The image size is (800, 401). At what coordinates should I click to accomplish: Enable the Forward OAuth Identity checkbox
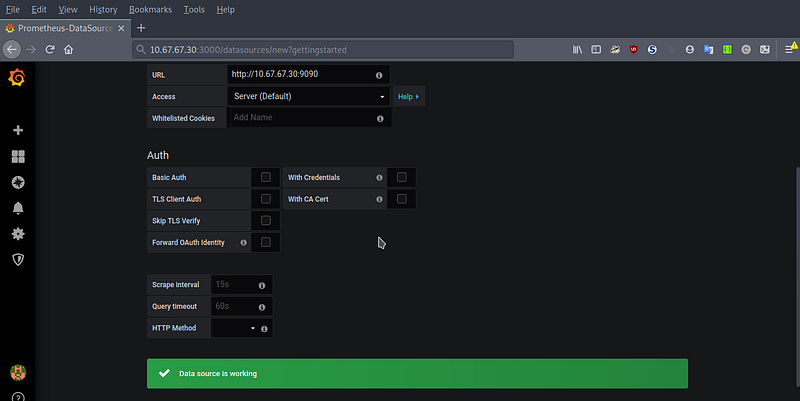[x=266, y=242]
